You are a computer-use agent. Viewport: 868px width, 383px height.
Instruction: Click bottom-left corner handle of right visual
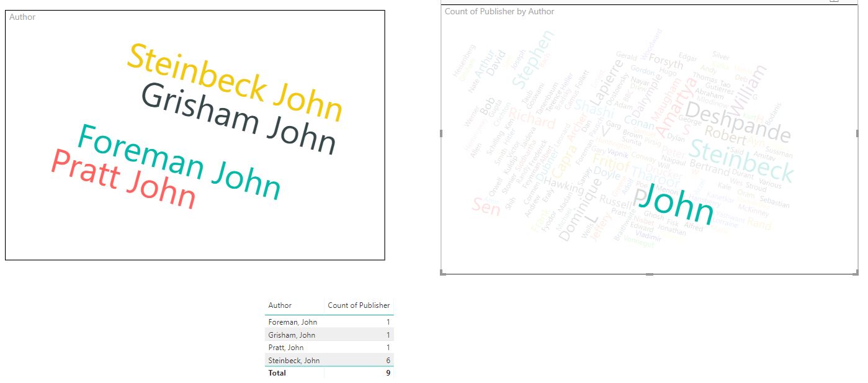tap(442, 273)
